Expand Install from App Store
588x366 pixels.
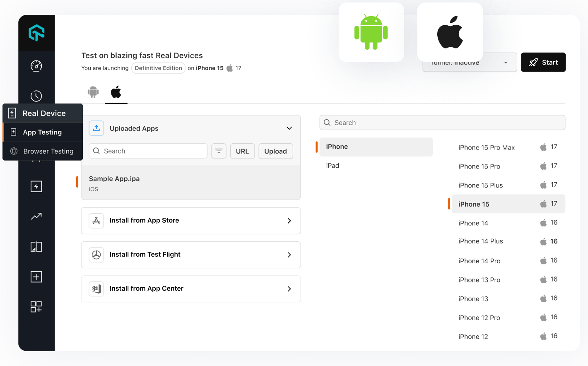[190, 221]
